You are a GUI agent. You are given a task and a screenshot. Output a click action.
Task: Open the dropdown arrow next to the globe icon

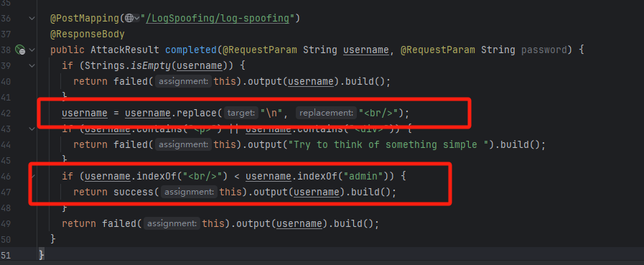[x=136, y=19]
